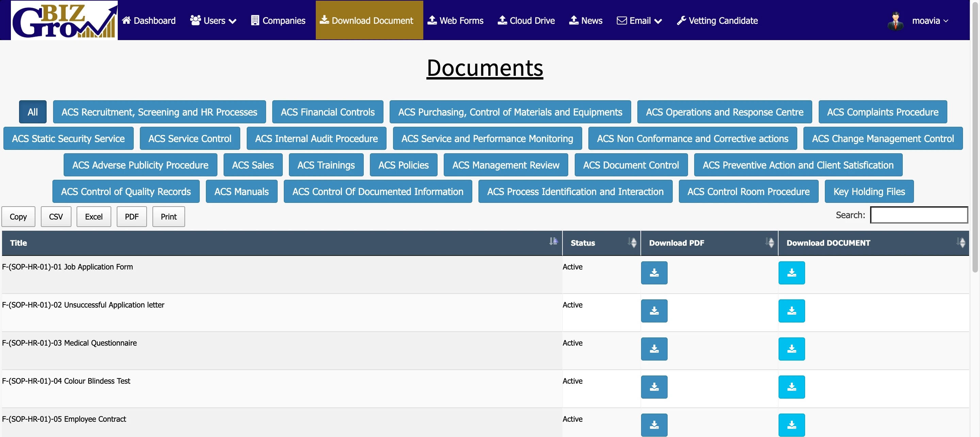Click the BizGrow logo
Screen dimensions: 980x437
point(64,20)
